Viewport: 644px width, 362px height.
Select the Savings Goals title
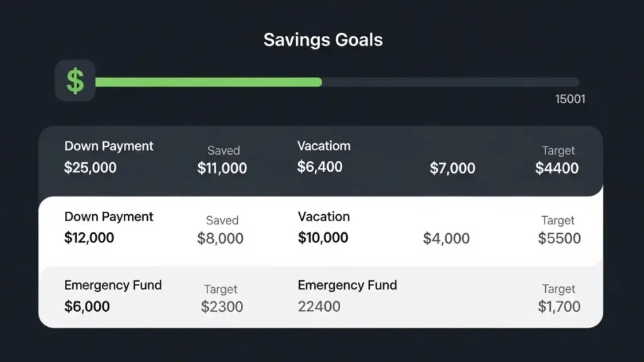tap(323, 39)
